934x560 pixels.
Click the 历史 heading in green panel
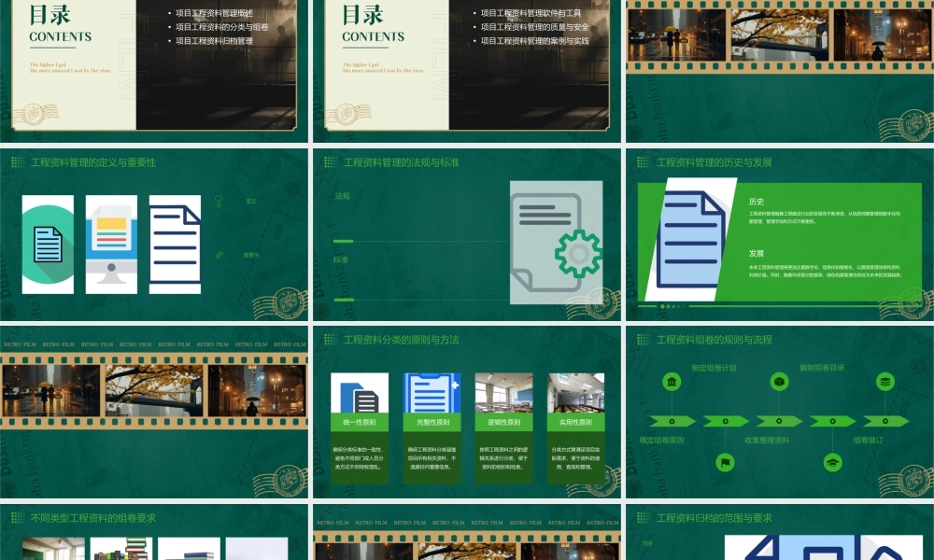757,202
